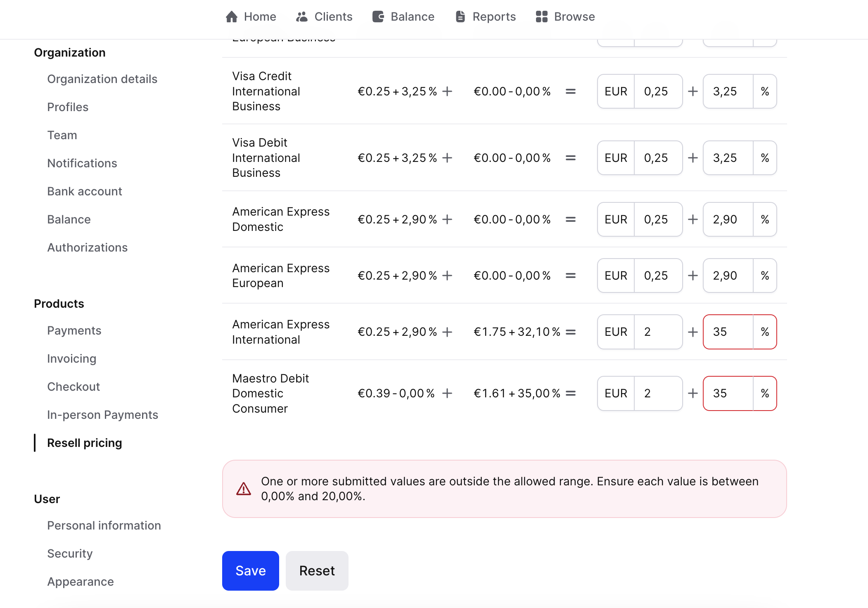Click the Clients people icon
868x608 pixels.
pos(302,17)
